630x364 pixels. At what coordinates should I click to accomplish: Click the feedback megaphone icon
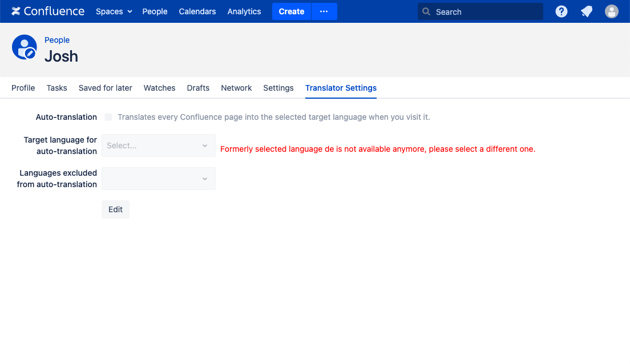[x=586, y=11]
